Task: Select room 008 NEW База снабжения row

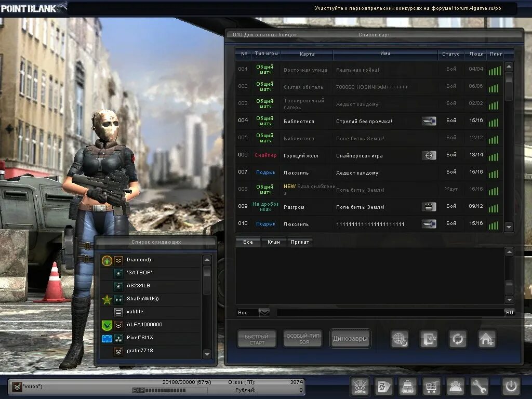Action: point(369,190)
